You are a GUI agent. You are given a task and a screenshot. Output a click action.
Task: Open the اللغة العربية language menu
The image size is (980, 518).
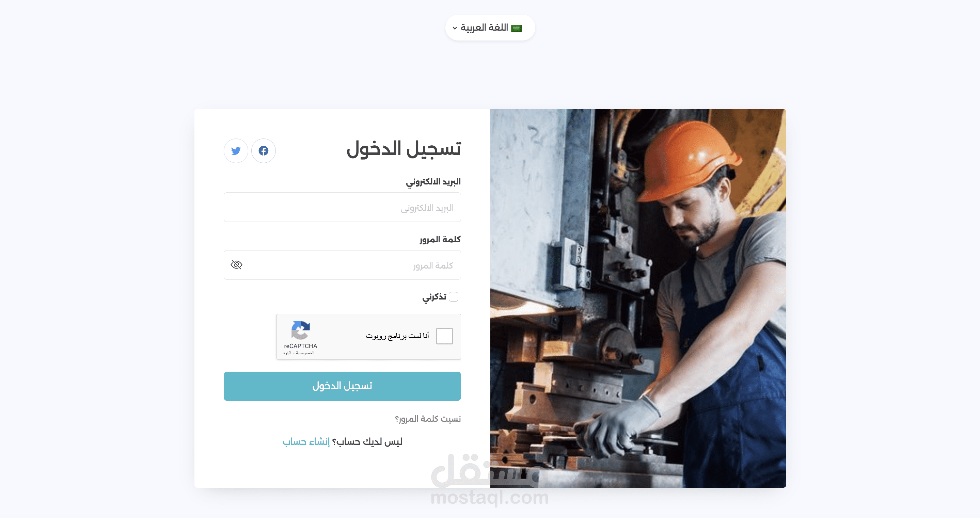coord(490,28)
